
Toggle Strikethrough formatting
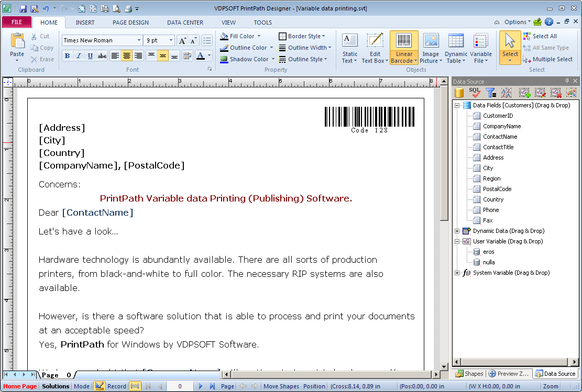tap(102, 55)
